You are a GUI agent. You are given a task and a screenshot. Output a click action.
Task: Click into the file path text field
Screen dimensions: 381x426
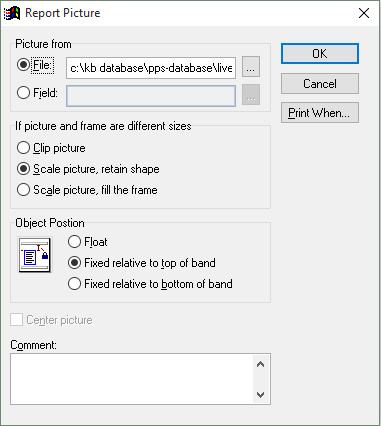coord(151,68)
